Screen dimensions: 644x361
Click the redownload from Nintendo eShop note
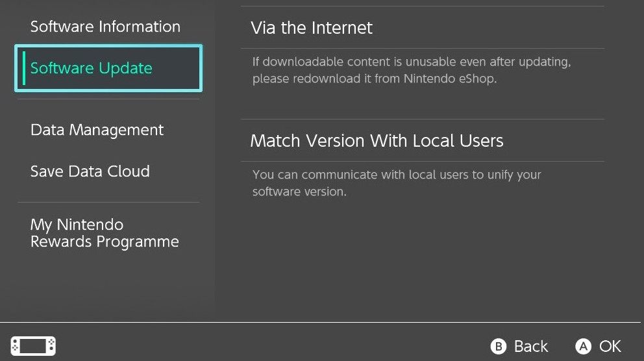pos(412,70)
